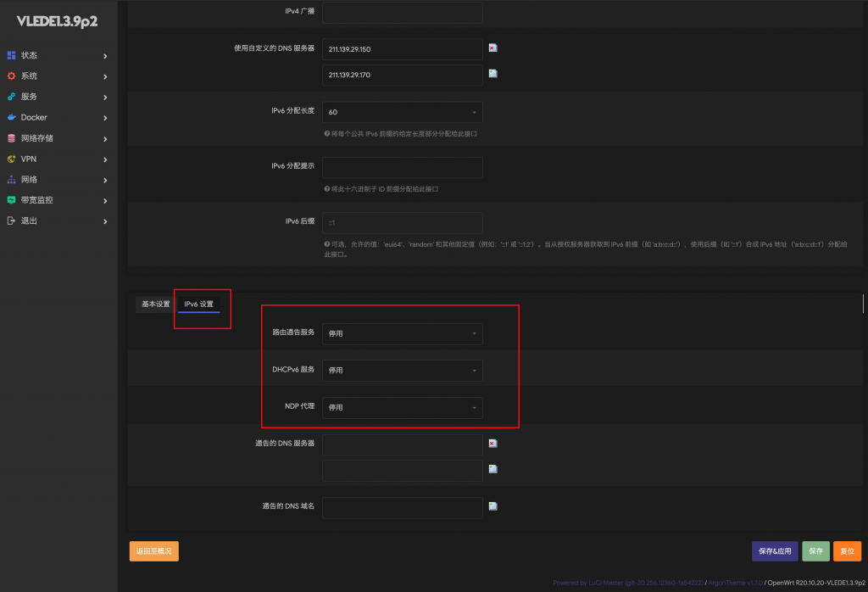
Task: Click the 211.139.29.170 DNS field
Action: 403,75
